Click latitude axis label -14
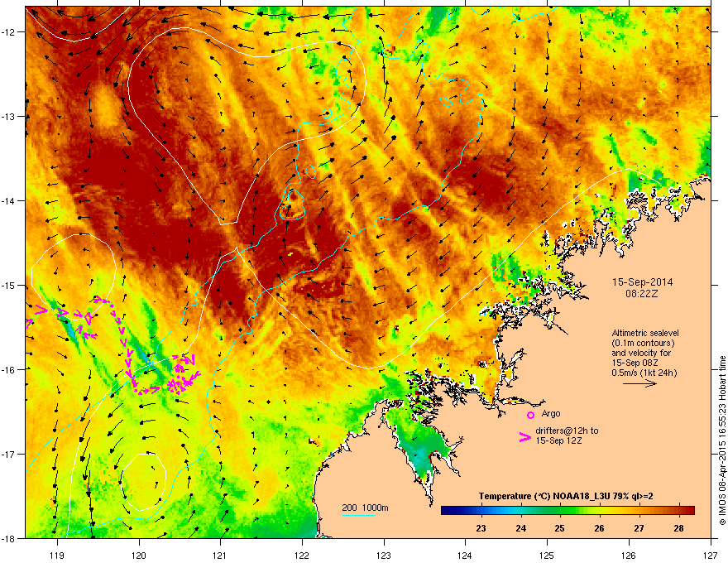This screenshot has height=563, width=728. [x=8, y=201]
